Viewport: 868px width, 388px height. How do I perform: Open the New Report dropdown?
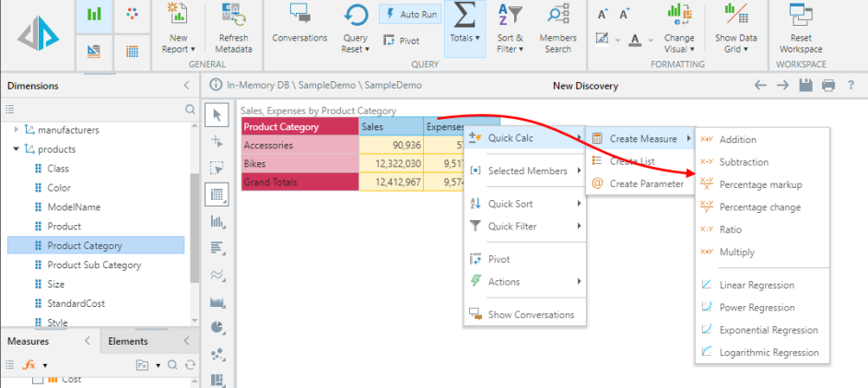[178, 29]
